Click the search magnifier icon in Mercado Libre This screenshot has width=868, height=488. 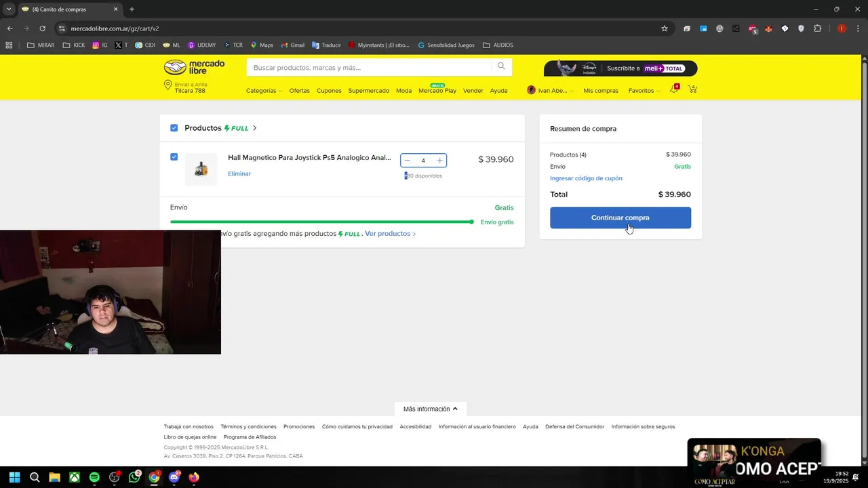pyautogui.click(x=501, y=66)
